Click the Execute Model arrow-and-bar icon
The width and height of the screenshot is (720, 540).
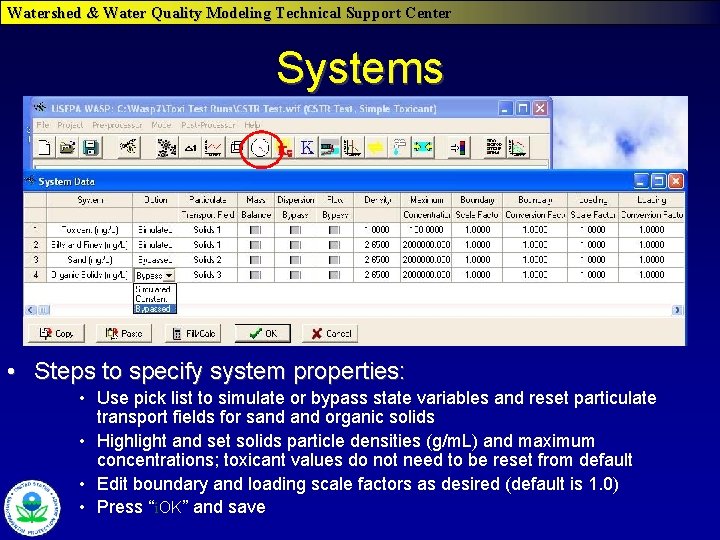click(x=459, y=147)
